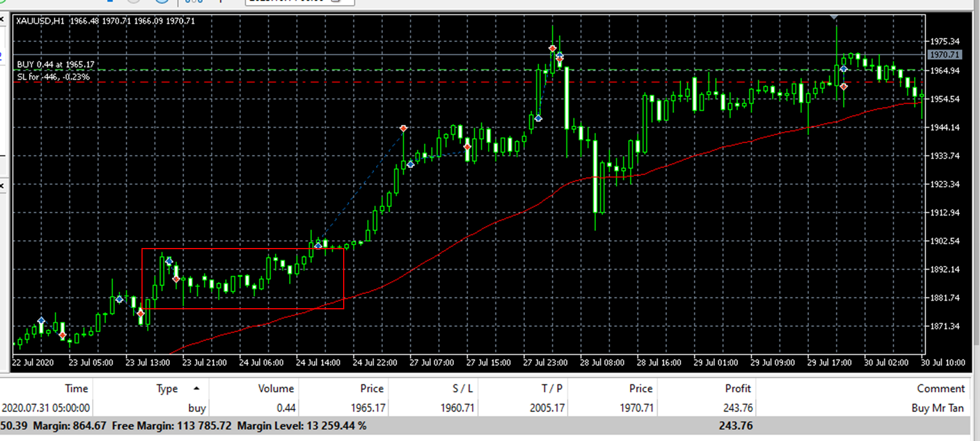Click the '27 Jul 15:00' time axis label
The height and width of the screenshot is (441, 980).
(x=489, y=363)
